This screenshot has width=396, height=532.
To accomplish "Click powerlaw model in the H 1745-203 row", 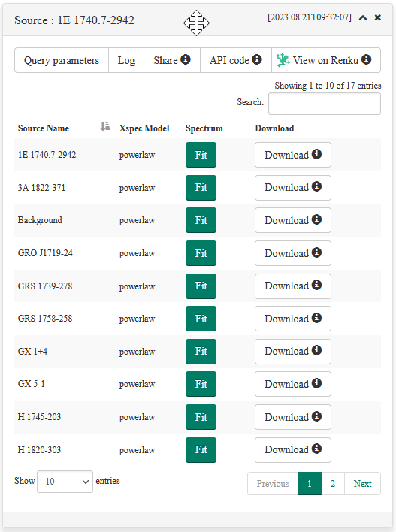I will pos(137,417).
